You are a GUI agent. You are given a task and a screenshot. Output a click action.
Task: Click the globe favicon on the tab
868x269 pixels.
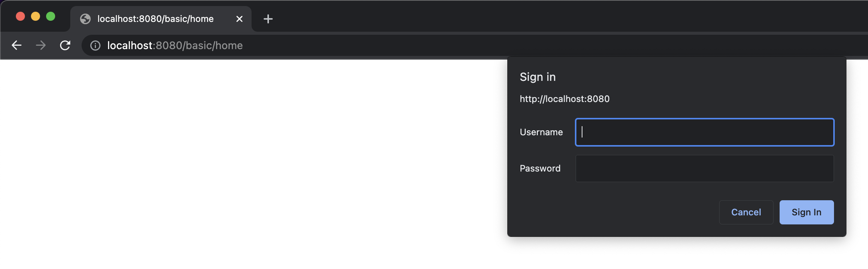tap(85, 19)
